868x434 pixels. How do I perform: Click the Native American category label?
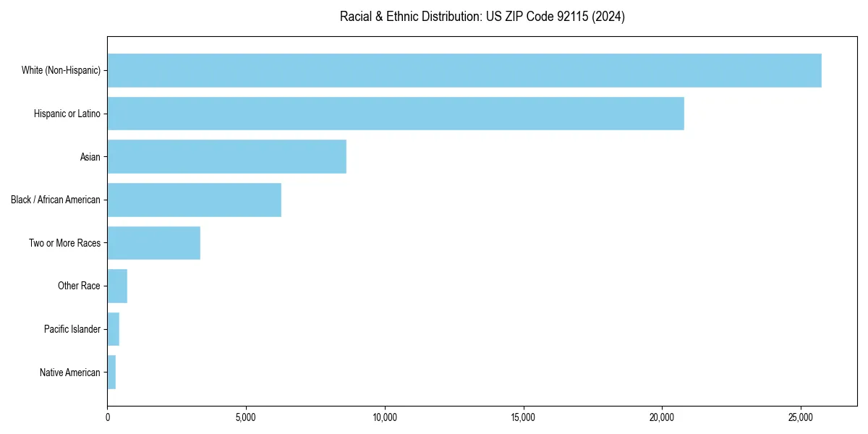click(x=70, y=373)
